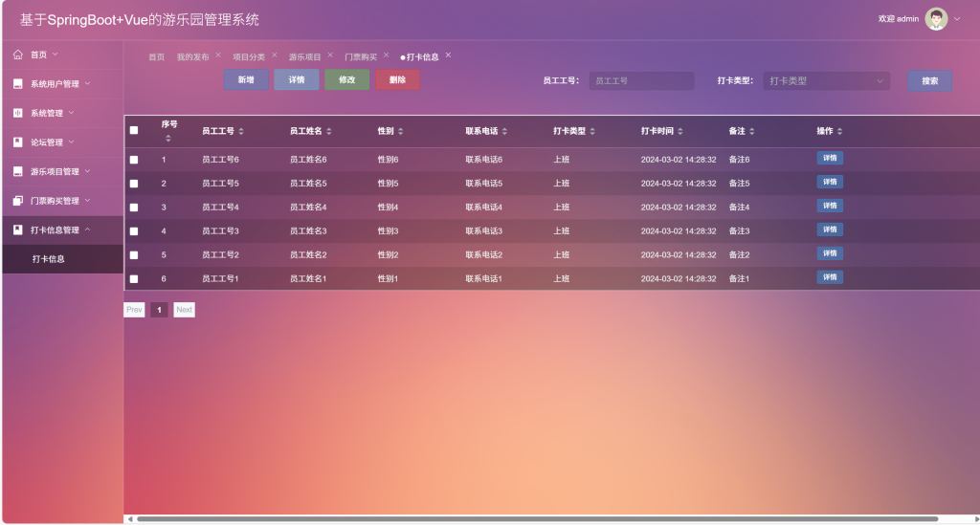The image size is (980, 525).
Task: Close the 我的发布 tab
Action: (x=218, y=55)
